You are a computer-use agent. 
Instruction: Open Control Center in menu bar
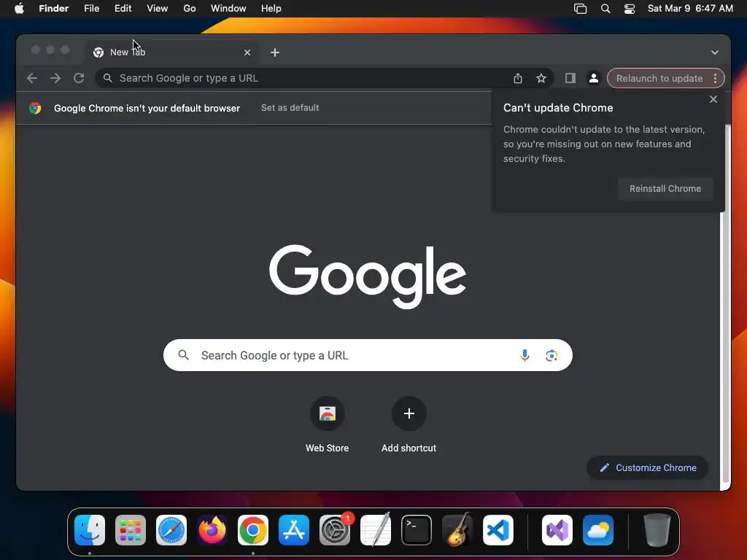click(x=630, y=9)
